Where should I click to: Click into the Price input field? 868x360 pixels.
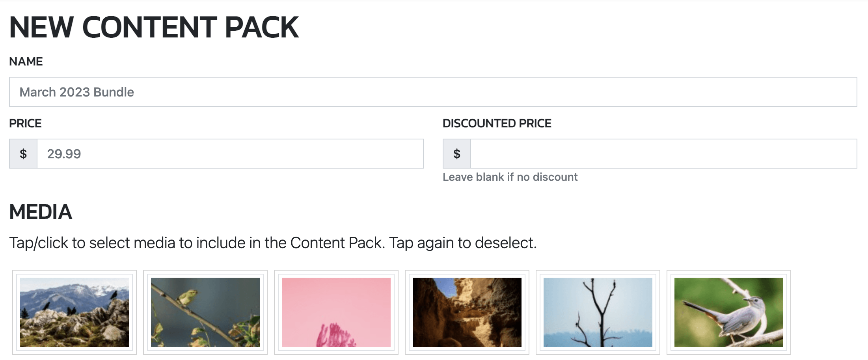click(230, 154)
